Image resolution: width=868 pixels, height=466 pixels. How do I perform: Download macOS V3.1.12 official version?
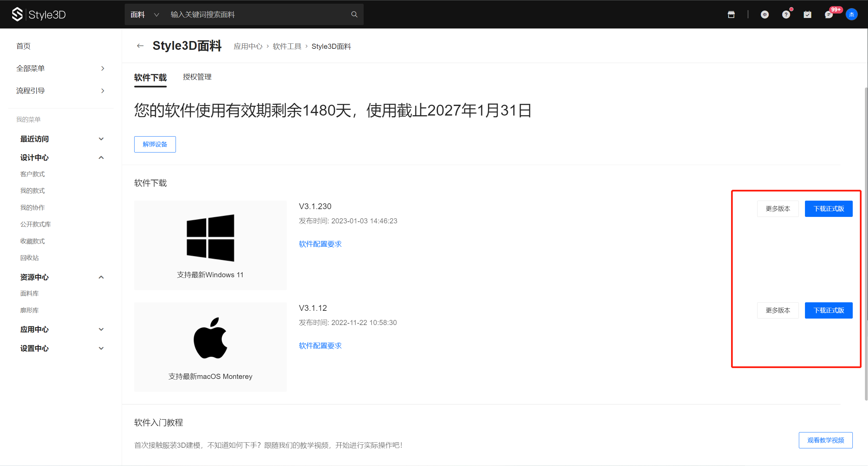pyautogui.click(x=829, y=310)
